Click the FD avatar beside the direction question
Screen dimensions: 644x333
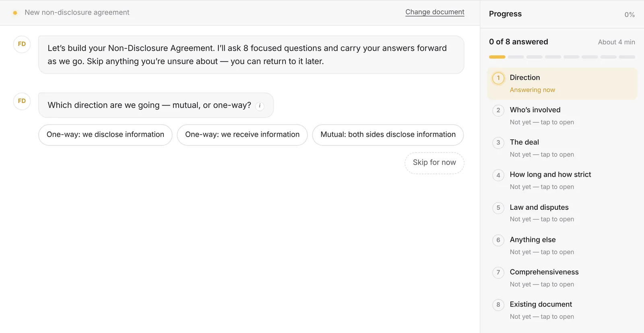(x=22, y=101)
